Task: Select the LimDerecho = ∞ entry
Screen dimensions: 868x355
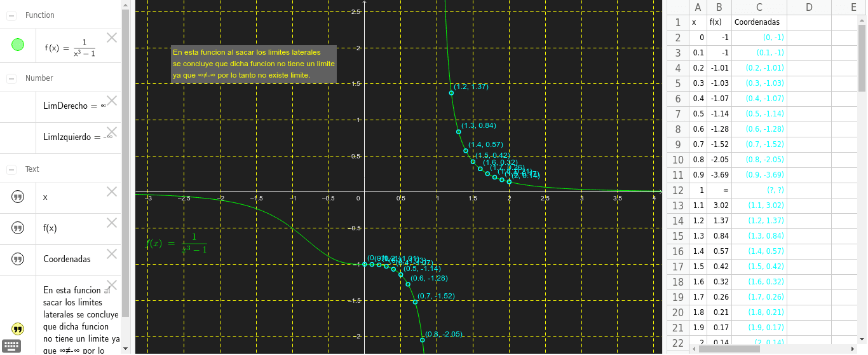Action: [74, 106]
